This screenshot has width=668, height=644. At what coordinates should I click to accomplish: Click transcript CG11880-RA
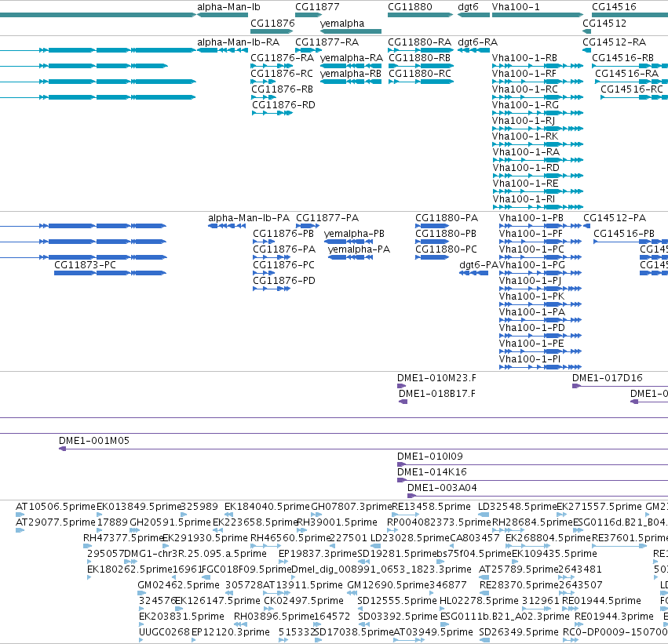419,42
